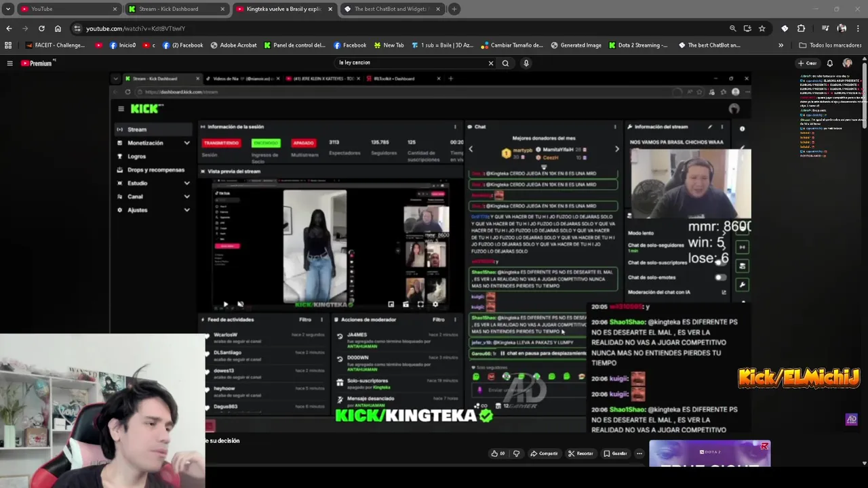Image resolution: width=868 pixels, height=488 pixels.
Task: Open the Cambiar Tamaño de bookmark
Action: point(512,45)
